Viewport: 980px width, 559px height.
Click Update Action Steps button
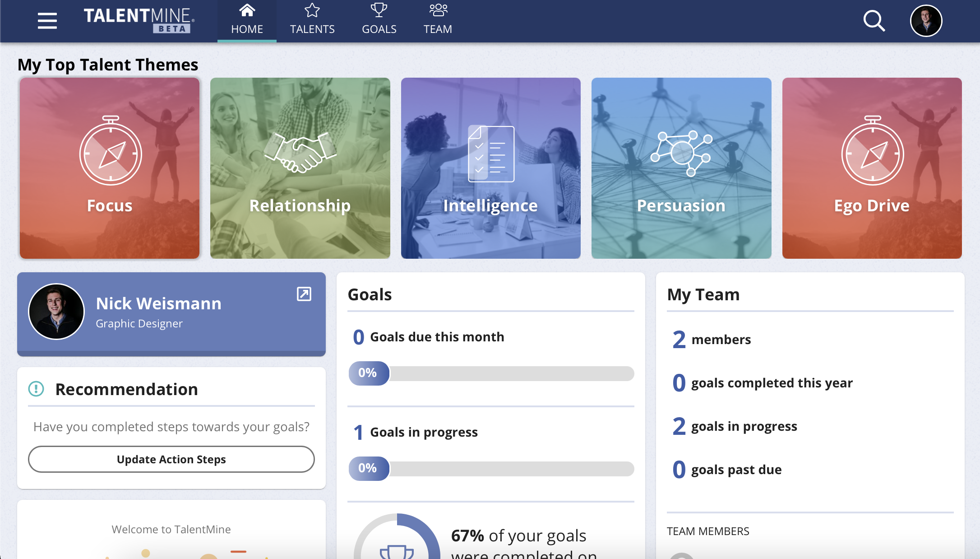point(171,459)
